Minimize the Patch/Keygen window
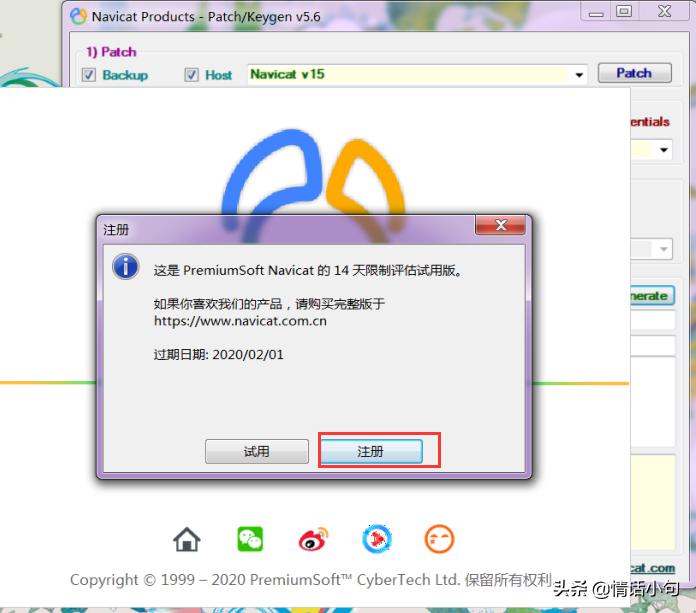This screenshot has height=613, width=696. (596, 12)
